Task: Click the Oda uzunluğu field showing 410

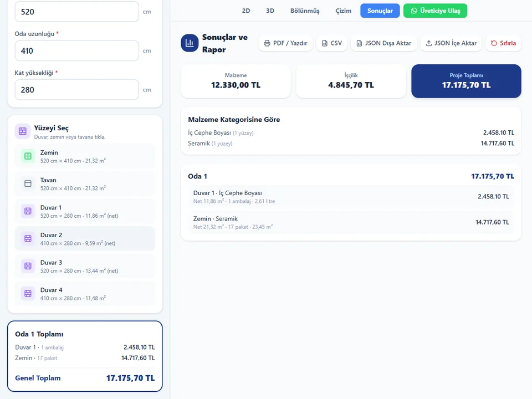Action: coord(76,50)
